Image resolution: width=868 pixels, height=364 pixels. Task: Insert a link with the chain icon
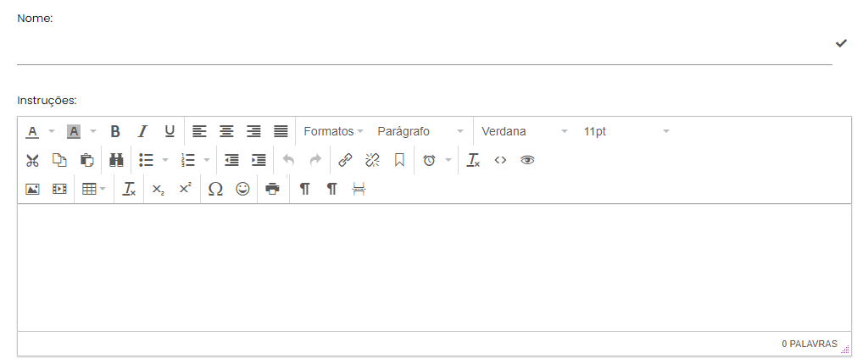pyautogui.click(x=346, y=161)
